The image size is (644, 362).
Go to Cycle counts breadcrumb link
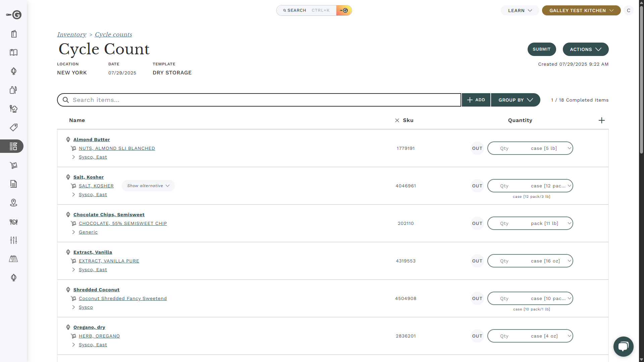pyautogui.click(x=113, y=35)
